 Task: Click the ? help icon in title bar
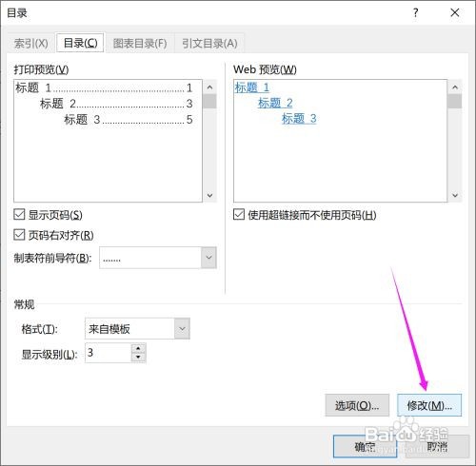(416, 12)
